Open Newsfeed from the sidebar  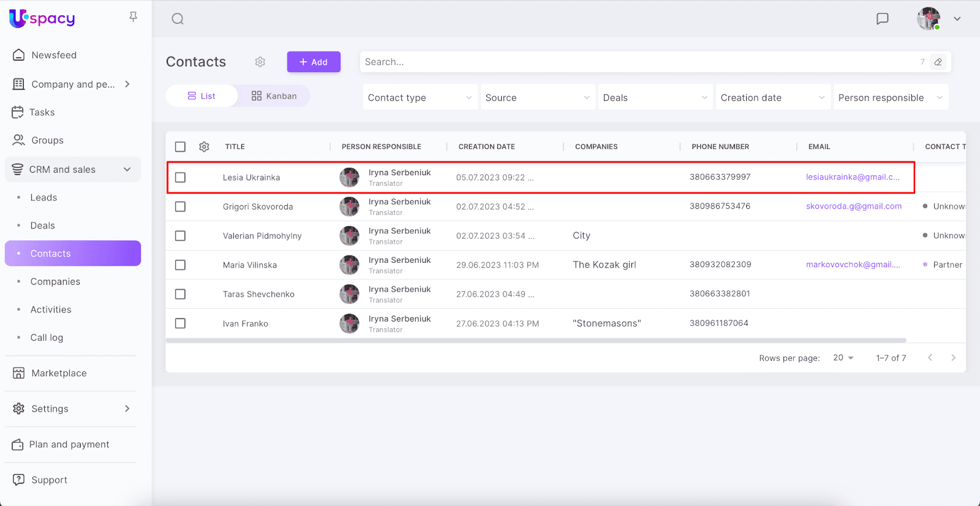54,55
